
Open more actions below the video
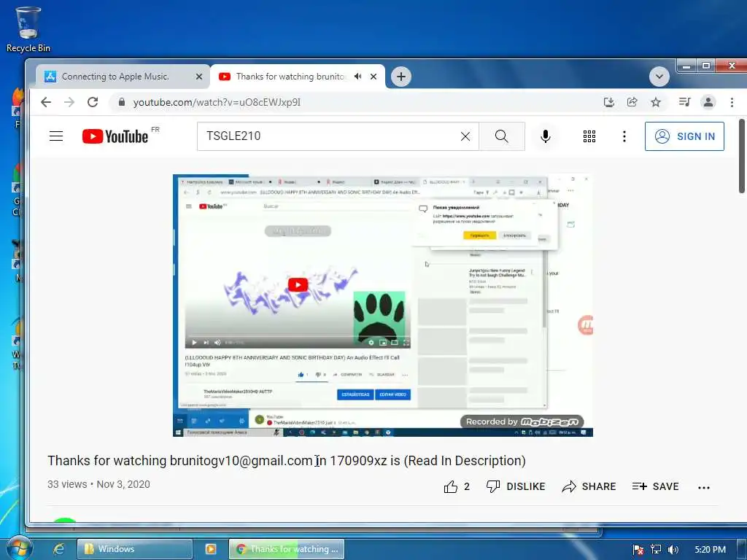pyautogui.click(x=704, y=487)
